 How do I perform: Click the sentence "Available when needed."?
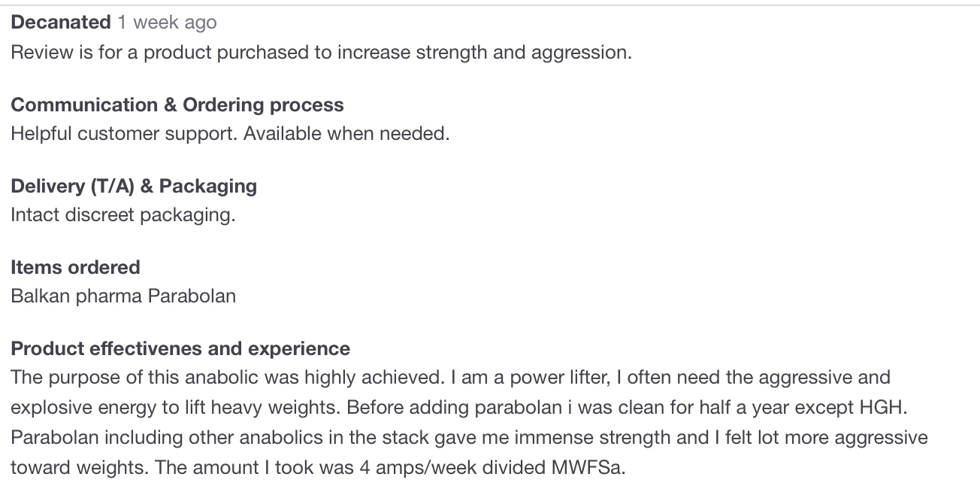[x=346, y=134]
